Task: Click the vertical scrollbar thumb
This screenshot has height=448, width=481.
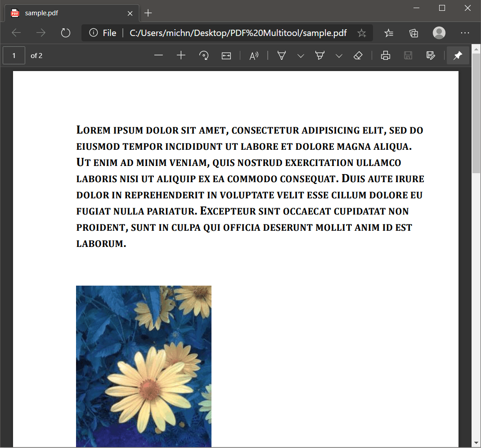Action: (476, 113)
